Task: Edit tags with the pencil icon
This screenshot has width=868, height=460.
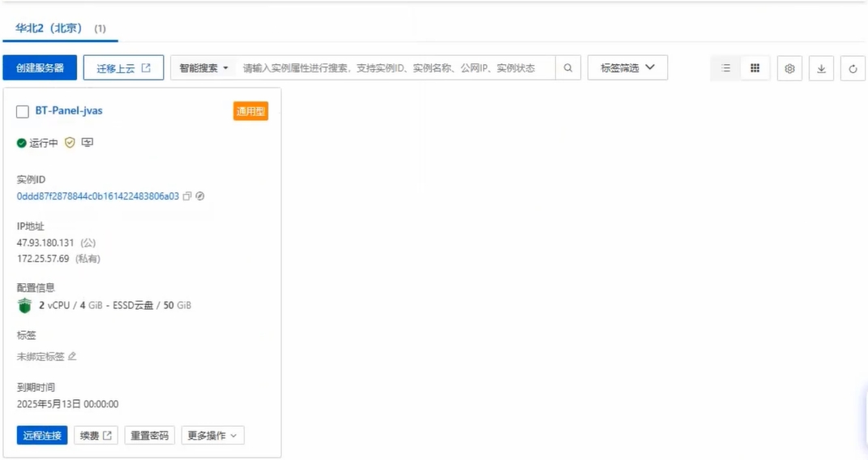Action: click(x=72, y=356)
